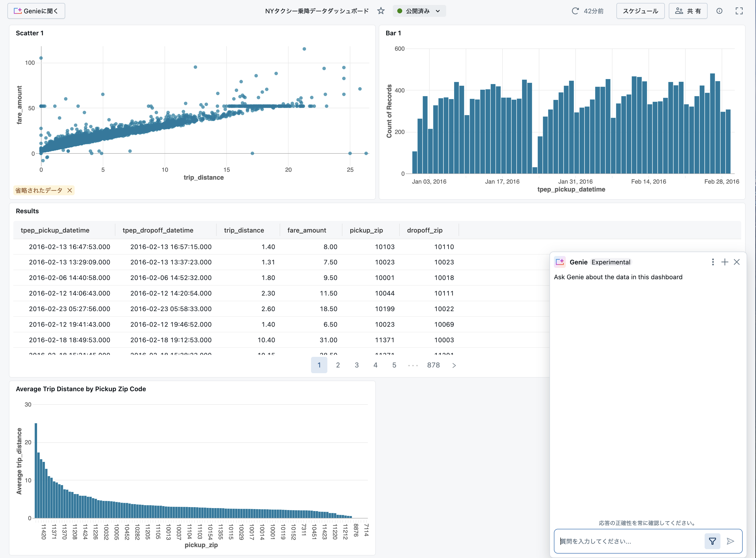Close the Genie panel
The image size is (756, 558).
click(737, 262)
